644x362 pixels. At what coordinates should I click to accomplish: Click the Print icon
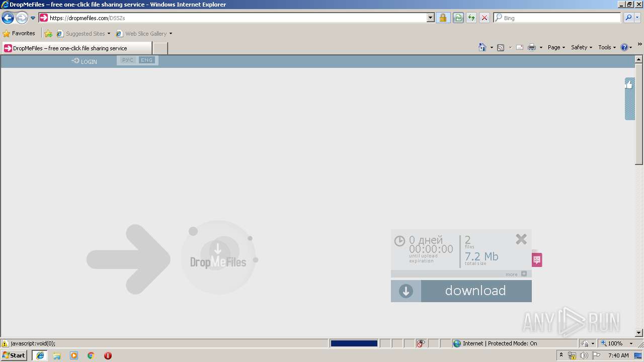(x=532, y=47)
